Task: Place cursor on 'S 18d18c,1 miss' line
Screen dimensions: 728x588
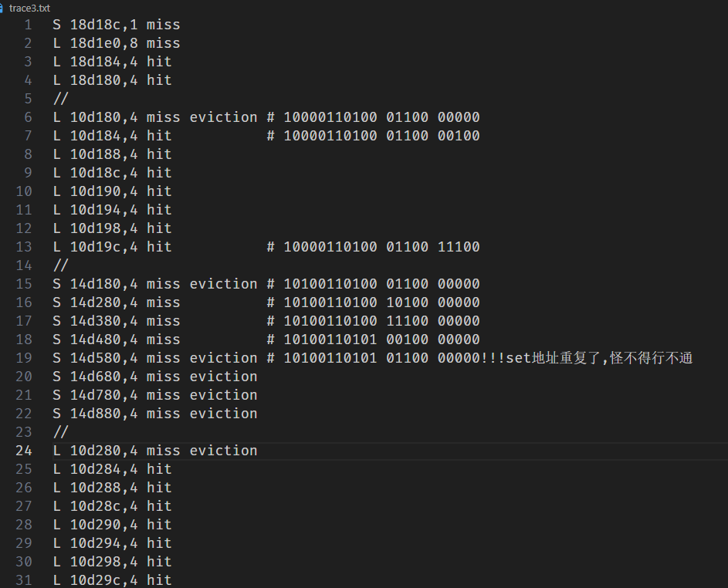Action: pos(116,25)
